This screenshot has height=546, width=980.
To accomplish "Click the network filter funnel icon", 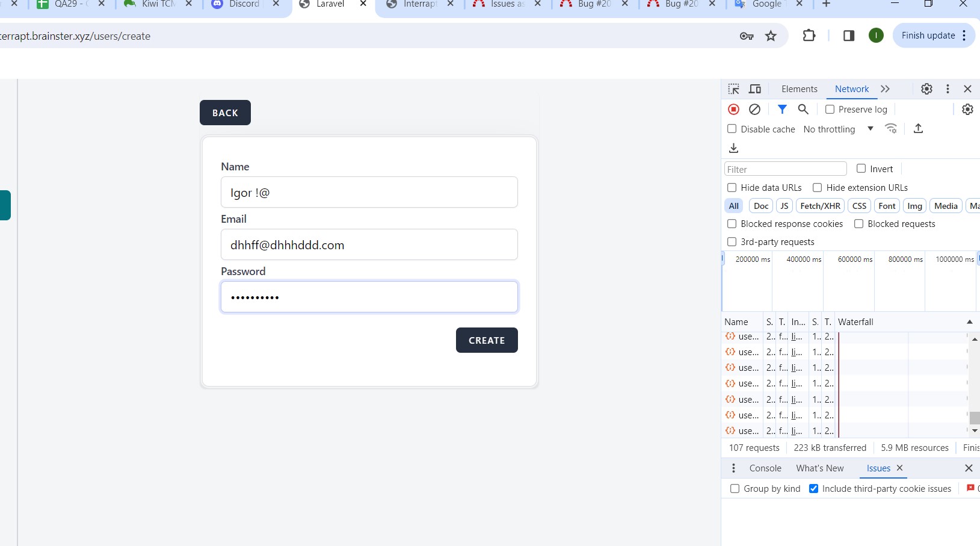I will (782, 110).
